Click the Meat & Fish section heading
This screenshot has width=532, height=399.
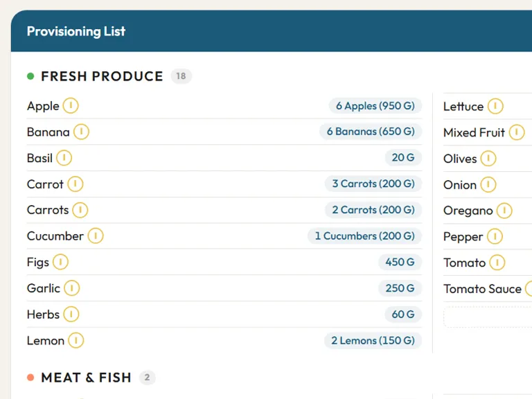[86, 378]
